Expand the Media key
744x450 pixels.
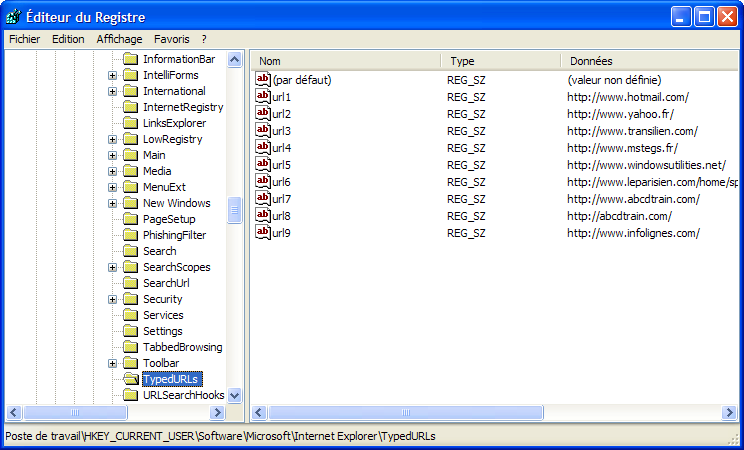tap(112, 171)
